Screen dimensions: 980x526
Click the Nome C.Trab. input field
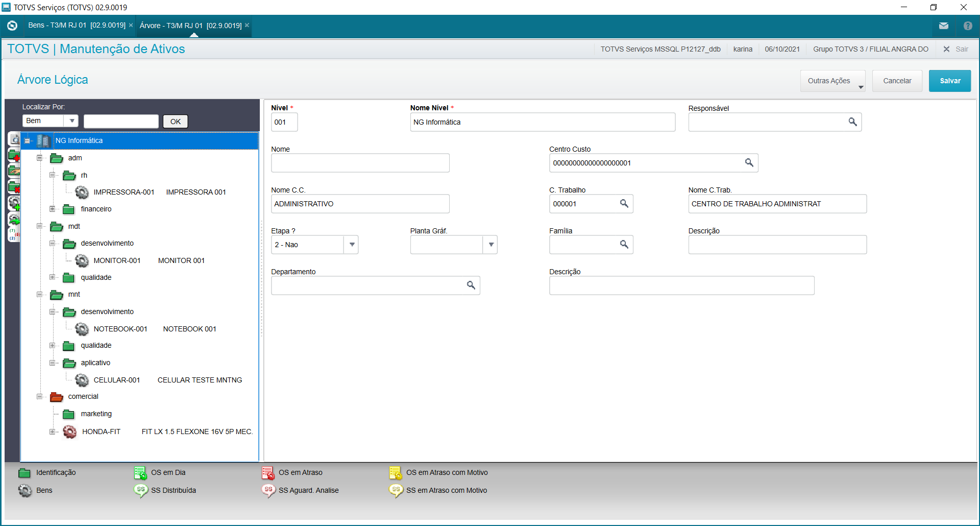click(x=777, y=204)
